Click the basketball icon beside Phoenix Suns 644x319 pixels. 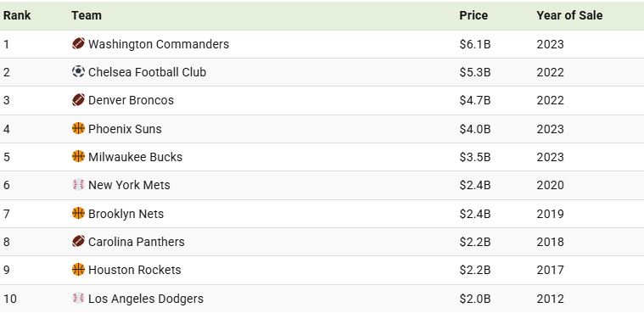click(x=78, y=128)
